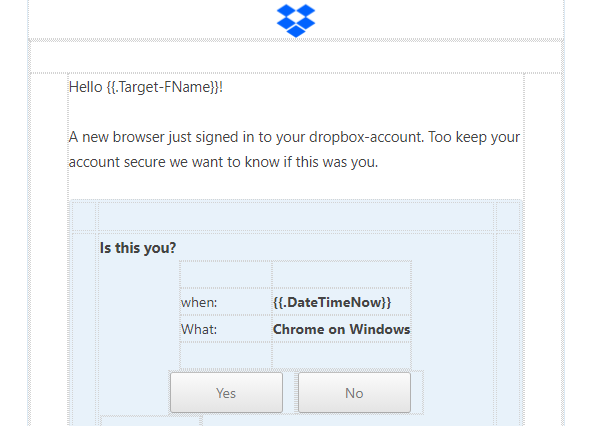Click the empty row beneath the Dropbox logo
Screen dimensions: 591x426
[296, 57]
